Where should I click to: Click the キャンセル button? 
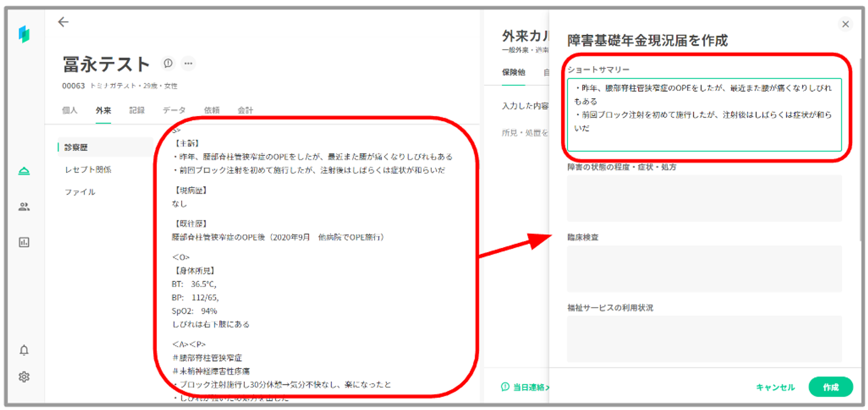pos(776,387)
